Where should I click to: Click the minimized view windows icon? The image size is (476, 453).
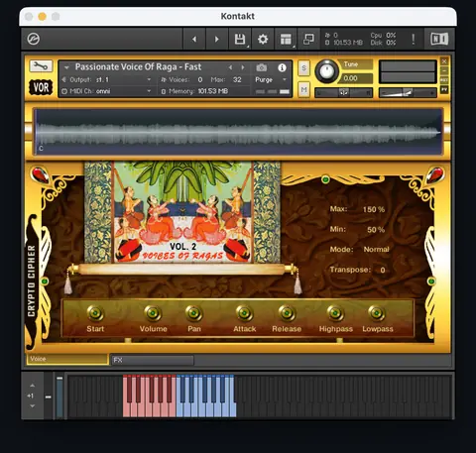point(308,39)
